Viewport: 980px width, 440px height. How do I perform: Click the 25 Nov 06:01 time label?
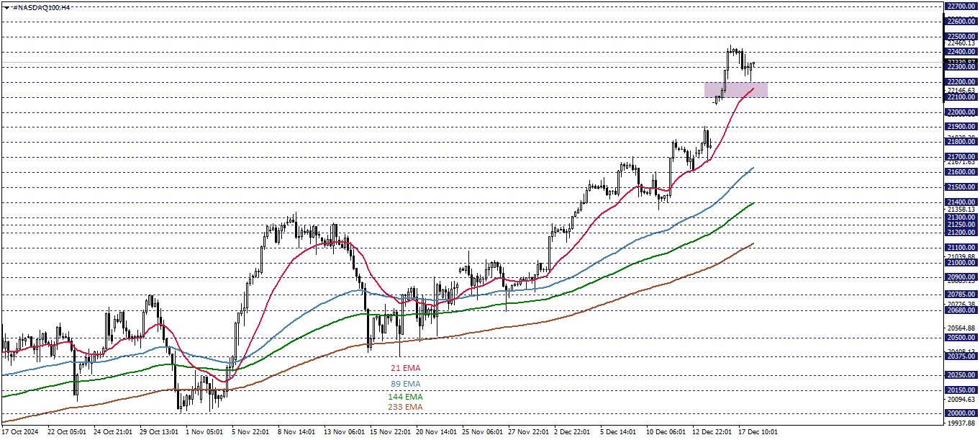[x=484, y=432]
